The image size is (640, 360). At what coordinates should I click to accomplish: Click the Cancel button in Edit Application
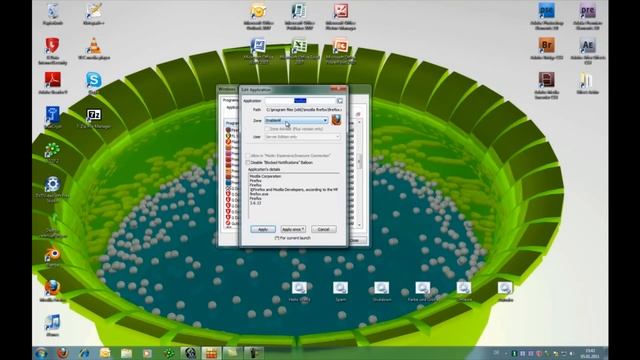coord(324,229)
